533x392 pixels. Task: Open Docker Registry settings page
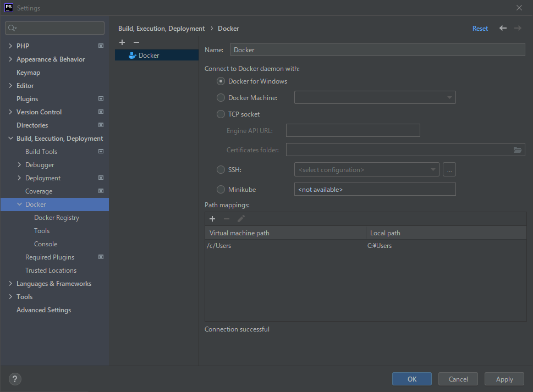coord(56,218)
